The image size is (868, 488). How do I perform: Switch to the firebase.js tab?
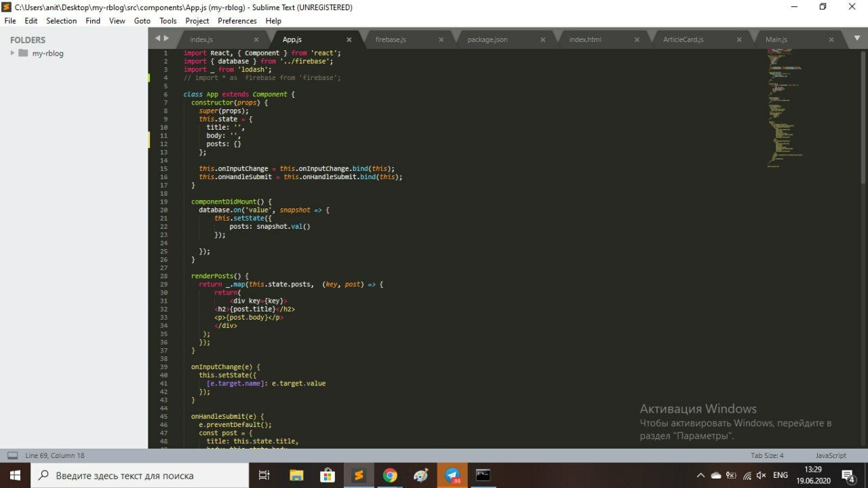(x=391, y=39)
